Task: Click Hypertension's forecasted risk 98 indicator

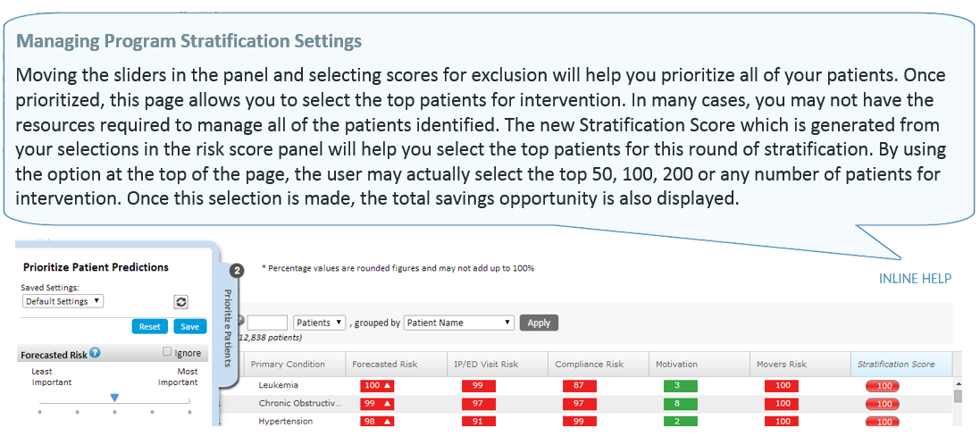Action: [x=377, y=422]
